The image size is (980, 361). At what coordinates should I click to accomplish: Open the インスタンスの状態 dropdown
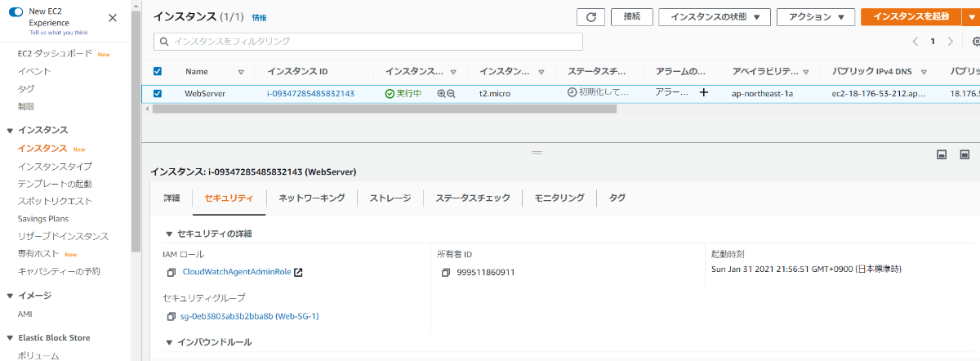pyautogui.click(x=715, y=16)
